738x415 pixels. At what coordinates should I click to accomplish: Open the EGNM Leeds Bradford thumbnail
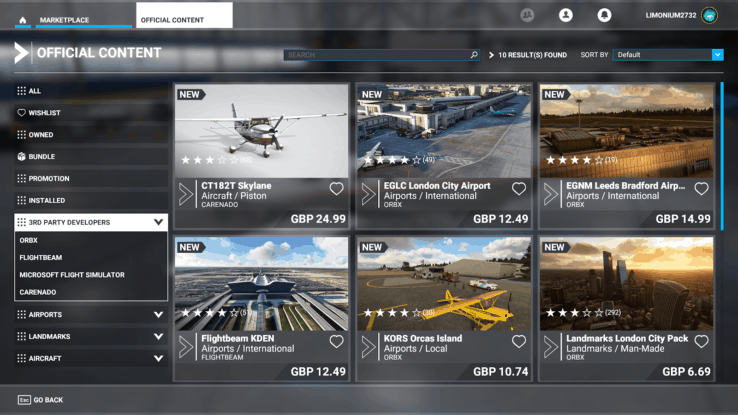pos(626,131)
